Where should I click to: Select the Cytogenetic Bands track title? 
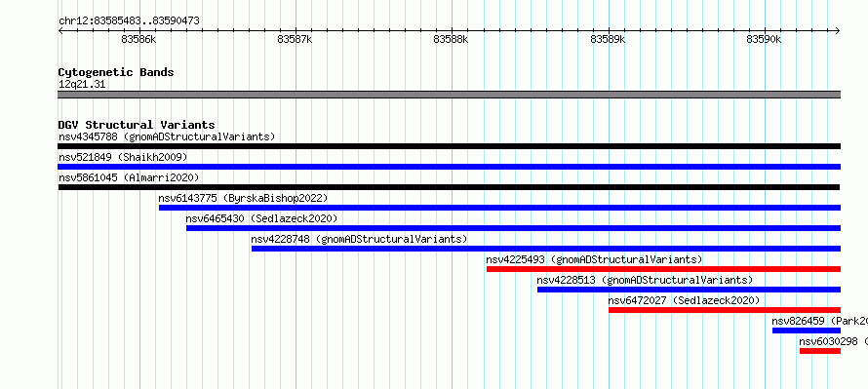pos(116,72)
